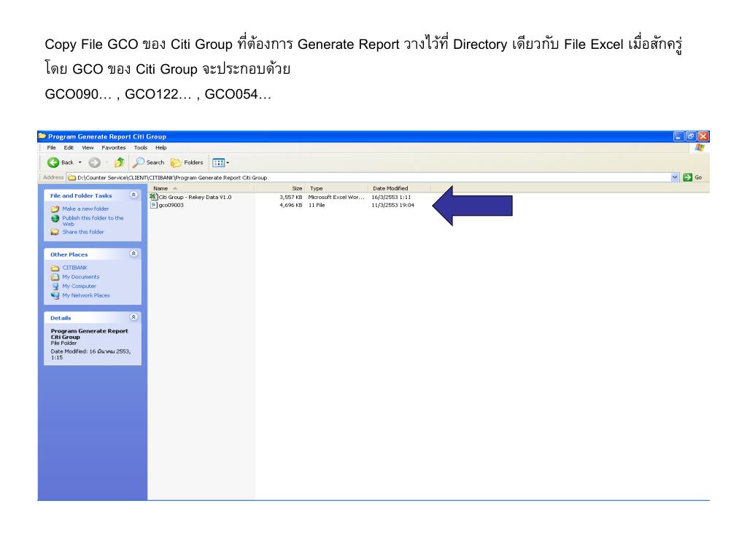Viewport: 747px width, 560px height.
Task: Open the File menu
Action: [52, 148]
